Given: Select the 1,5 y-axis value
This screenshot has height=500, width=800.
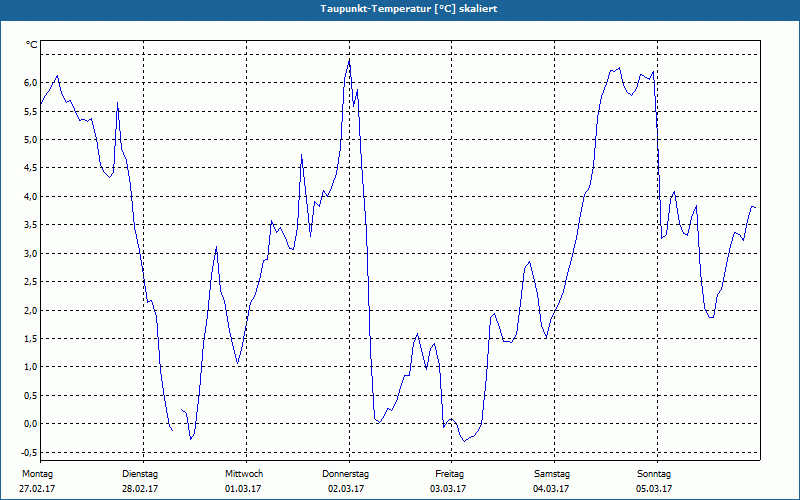Looking at the screenshot, I should pyautogui.click(x=30, y=339).
